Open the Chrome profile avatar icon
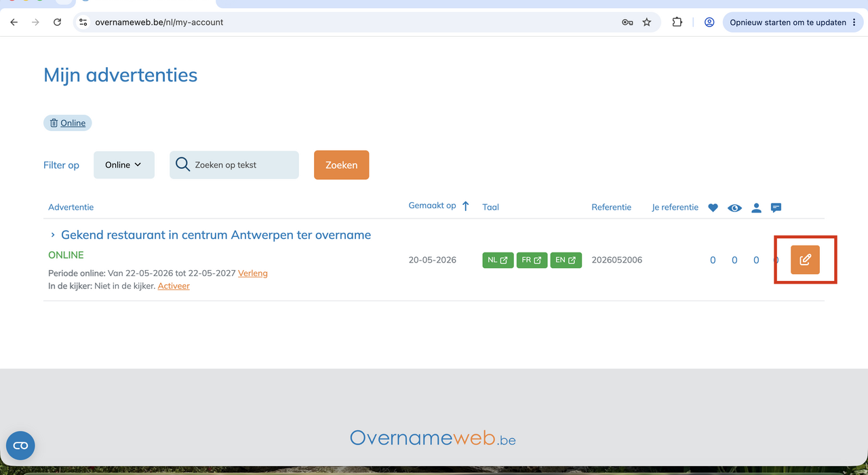Image resolution: width=868 pixels, height=475 pixels. click(x=709, y=22)
